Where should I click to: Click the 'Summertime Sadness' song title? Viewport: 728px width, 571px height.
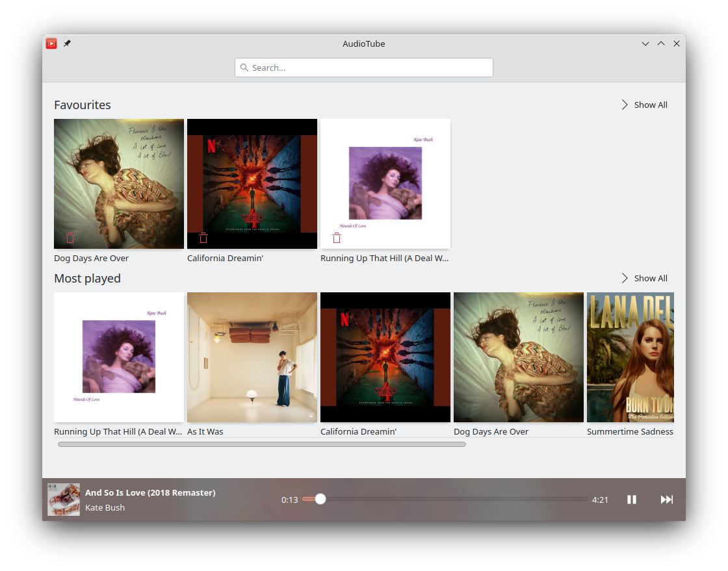pyautogui.click(x=630, y=432)
